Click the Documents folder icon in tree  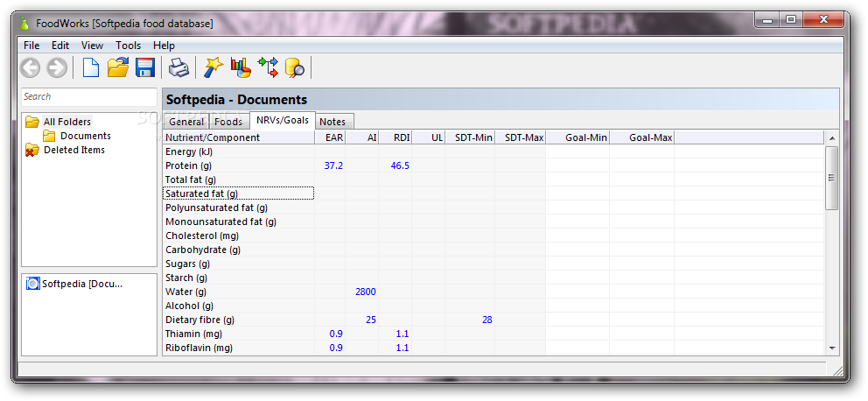pyautogui.click(x=49, y=136)
